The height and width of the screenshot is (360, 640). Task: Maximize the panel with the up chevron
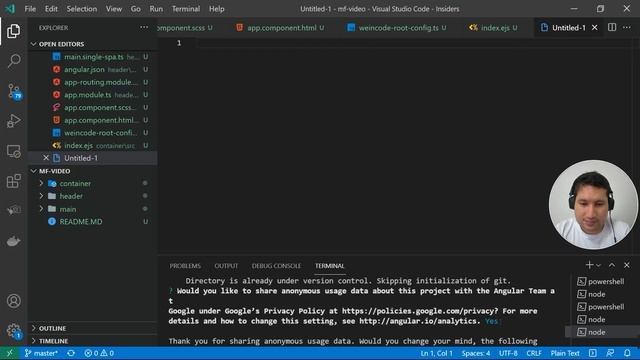(612, 265)
